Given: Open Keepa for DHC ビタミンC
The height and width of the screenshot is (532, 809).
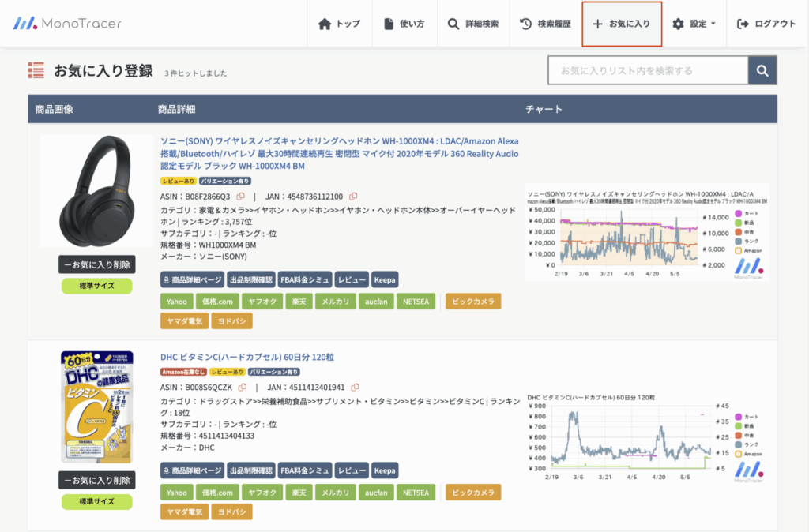Looking at the screenshot, I should pos(385,470).
